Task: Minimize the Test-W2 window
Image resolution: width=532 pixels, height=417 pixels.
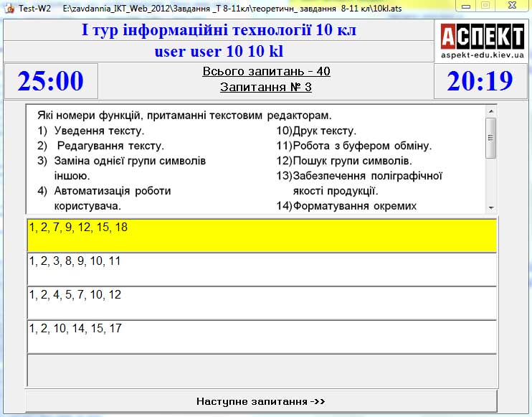Action: [466, 6]
